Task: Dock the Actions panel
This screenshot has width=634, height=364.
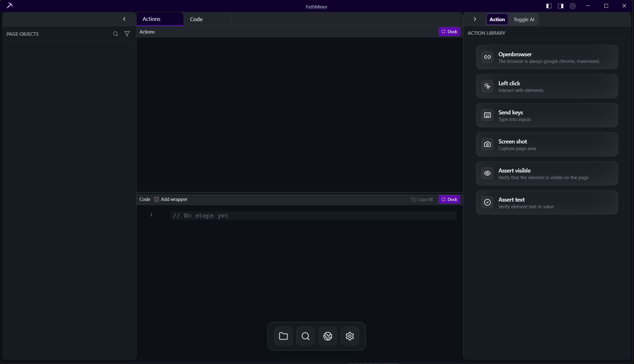Action: (x=449, y=32)
